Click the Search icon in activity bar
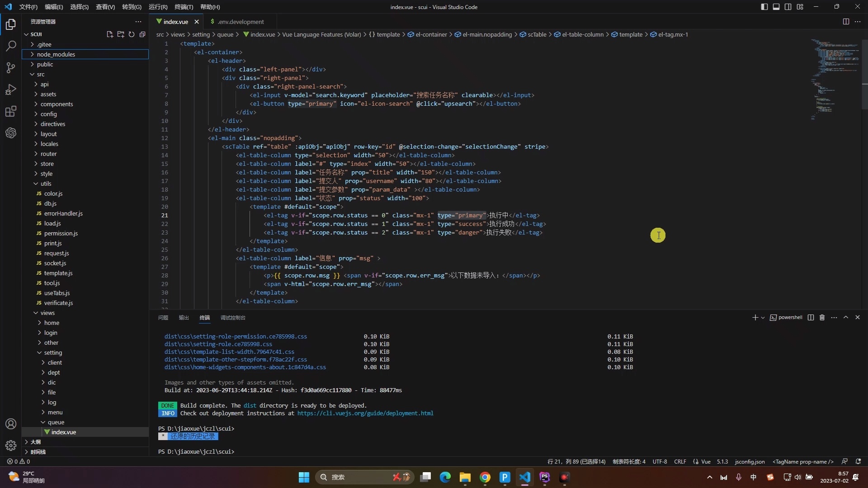Screen dimensions: 868x488 coord(10,46)
